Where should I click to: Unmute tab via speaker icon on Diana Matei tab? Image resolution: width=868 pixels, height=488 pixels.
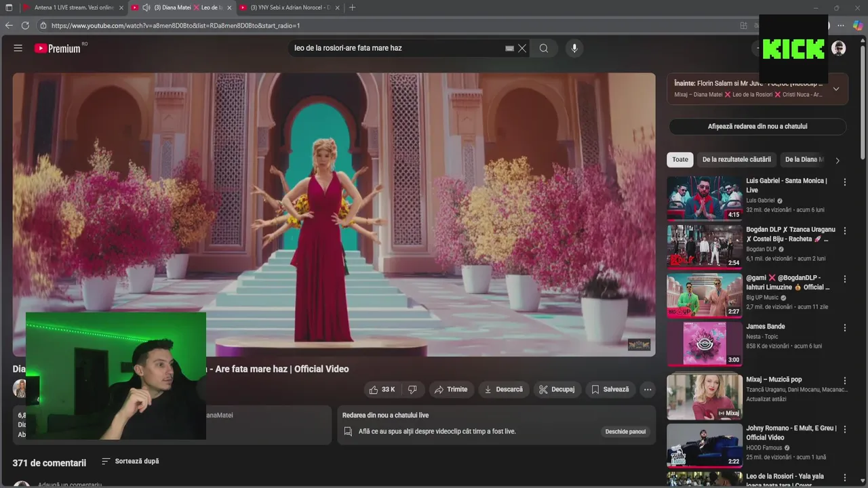click(146, 7)
